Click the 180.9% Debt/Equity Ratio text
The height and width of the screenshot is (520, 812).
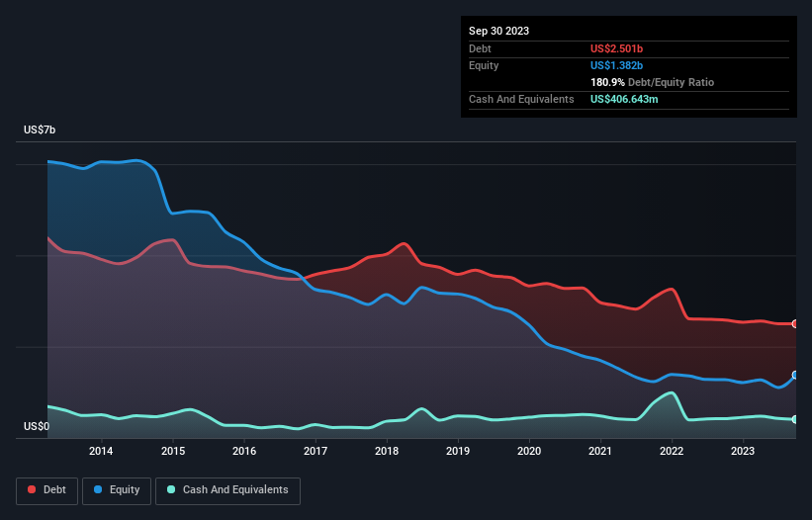click(x=652, y=82)
